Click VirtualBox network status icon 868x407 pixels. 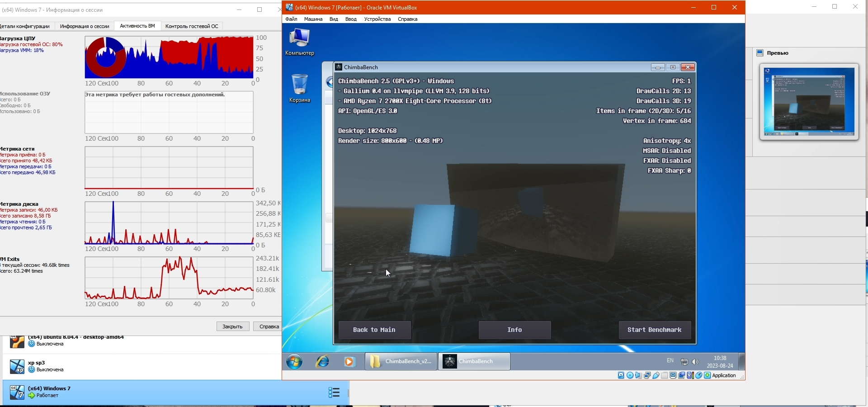[x=647, y=375]
